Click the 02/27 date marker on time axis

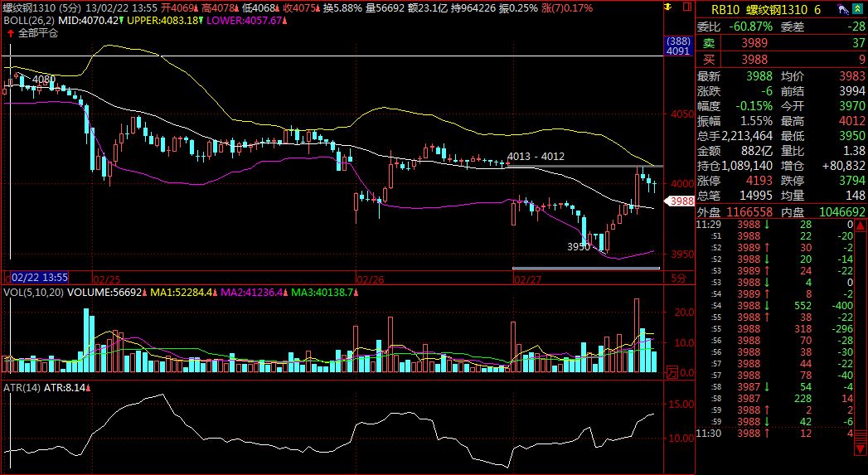tap(527, 279)
